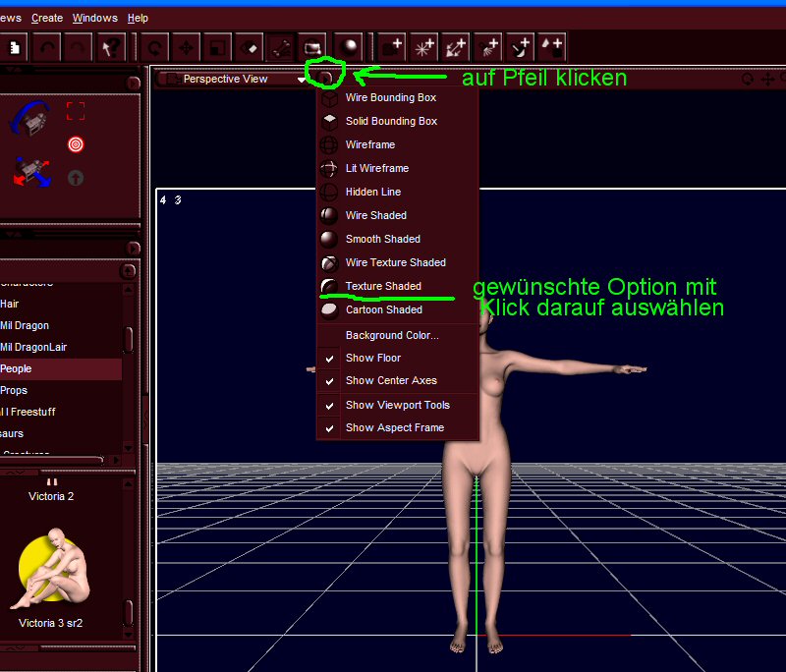The width and height of the screenshot is (786, 672).
Task: Click the draw style options arrow button
Action: click(325, 79)
